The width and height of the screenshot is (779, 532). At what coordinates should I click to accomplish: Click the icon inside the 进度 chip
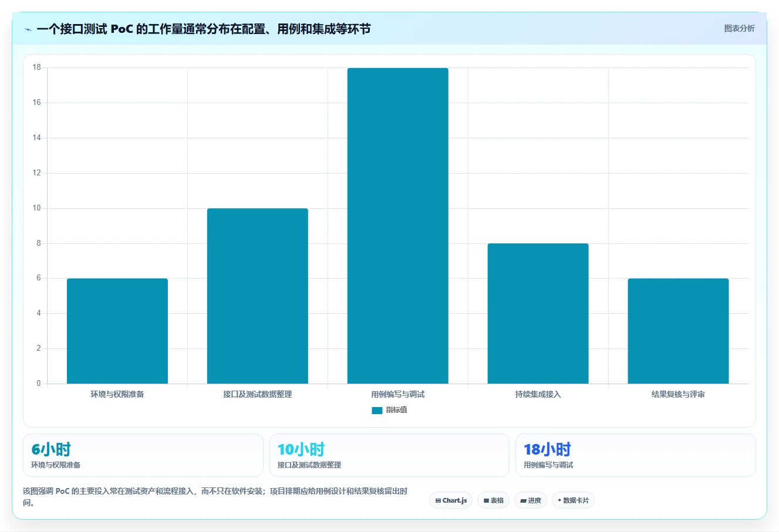(x=523, y=501)
